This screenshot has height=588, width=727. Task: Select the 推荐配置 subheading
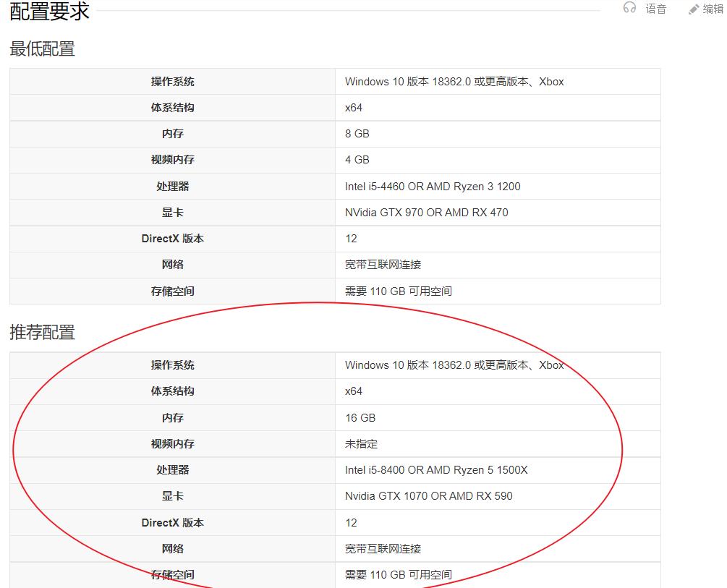tap(42, 332)
